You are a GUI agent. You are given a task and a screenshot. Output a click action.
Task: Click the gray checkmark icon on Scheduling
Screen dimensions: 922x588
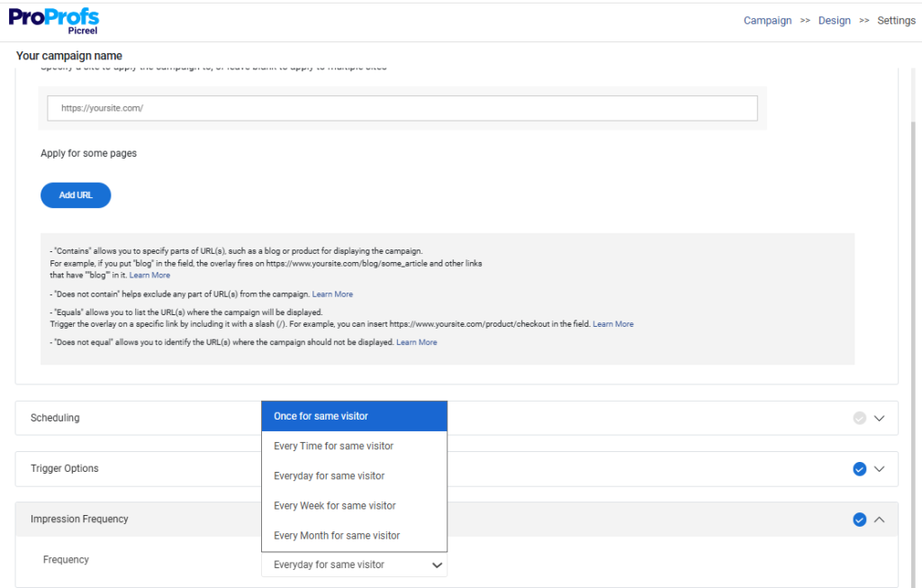pyautogui.click(x=858, y=417)
